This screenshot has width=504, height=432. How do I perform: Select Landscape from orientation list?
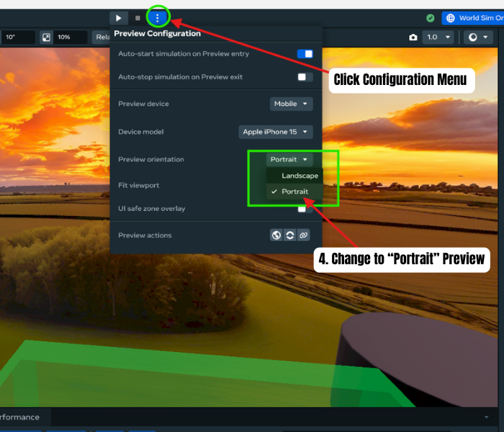click(299, 176)
